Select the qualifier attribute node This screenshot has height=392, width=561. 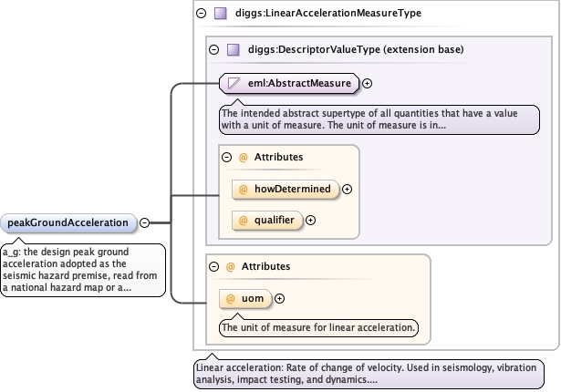(267, 220)
